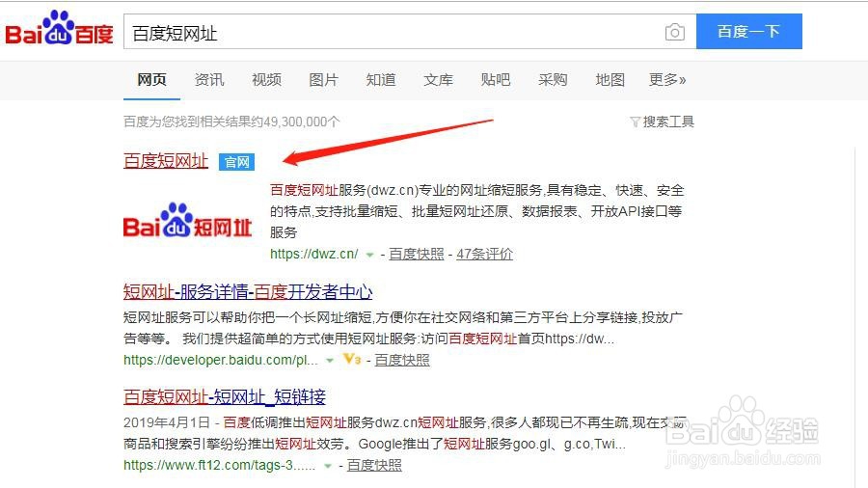Open 百度短网址-短网址_短链接 result title
Viewport: 868px width, 488px height.
[225, 396]
